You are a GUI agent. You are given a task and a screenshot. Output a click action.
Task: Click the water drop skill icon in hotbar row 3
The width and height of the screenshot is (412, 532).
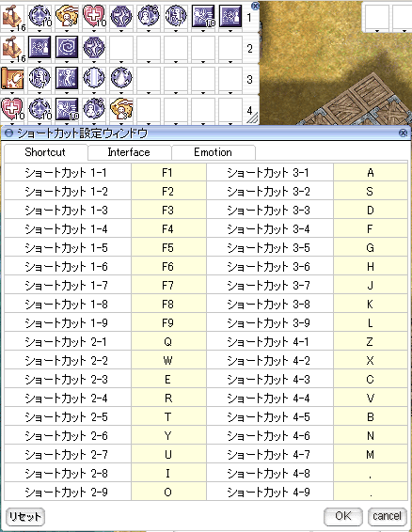(x=121, y=78)
